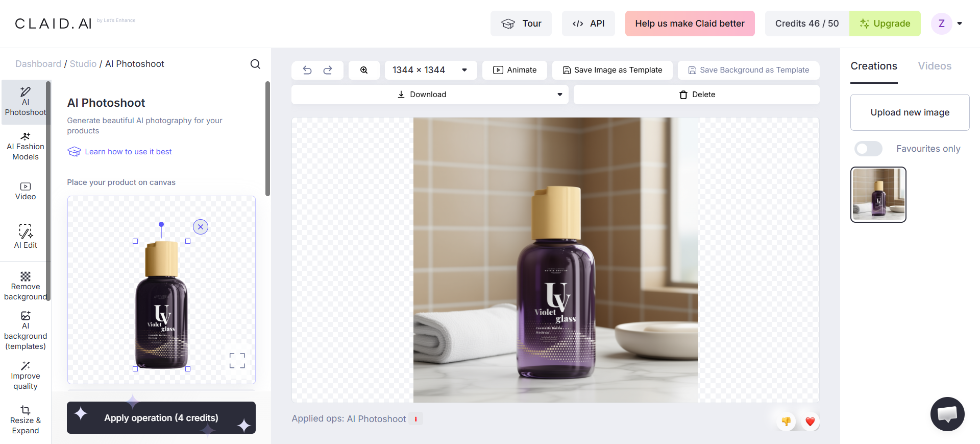Image resolution: width=980 pixels, height=444 pixels.
Task: Click Save Image as Template
Action: point(612,70)
